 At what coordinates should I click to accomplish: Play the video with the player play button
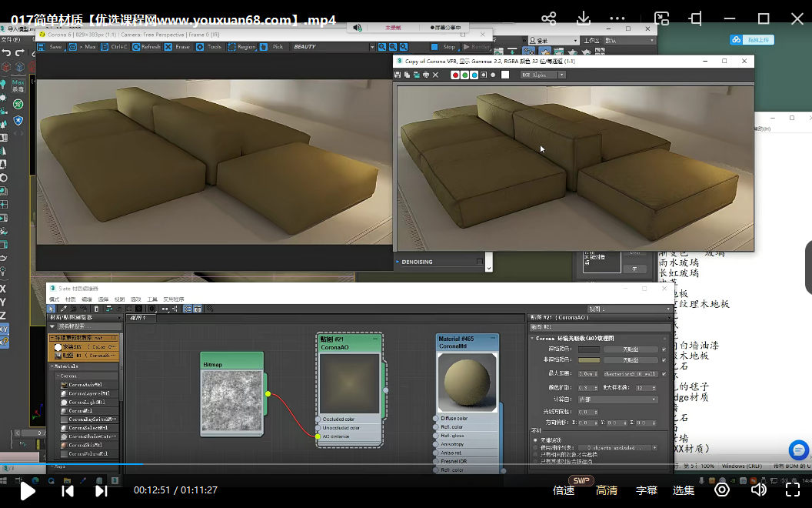point(28,491)
